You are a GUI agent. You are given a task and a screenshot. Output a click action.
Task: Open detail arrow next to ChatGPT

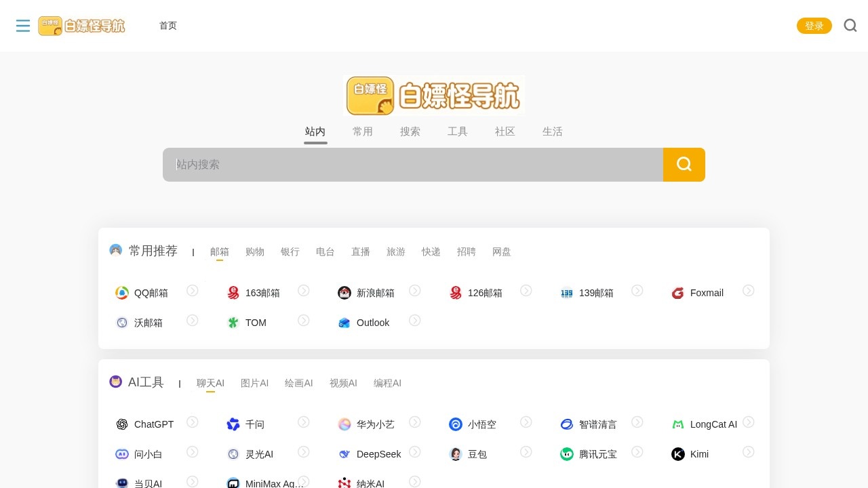click(x=193, y=422)
